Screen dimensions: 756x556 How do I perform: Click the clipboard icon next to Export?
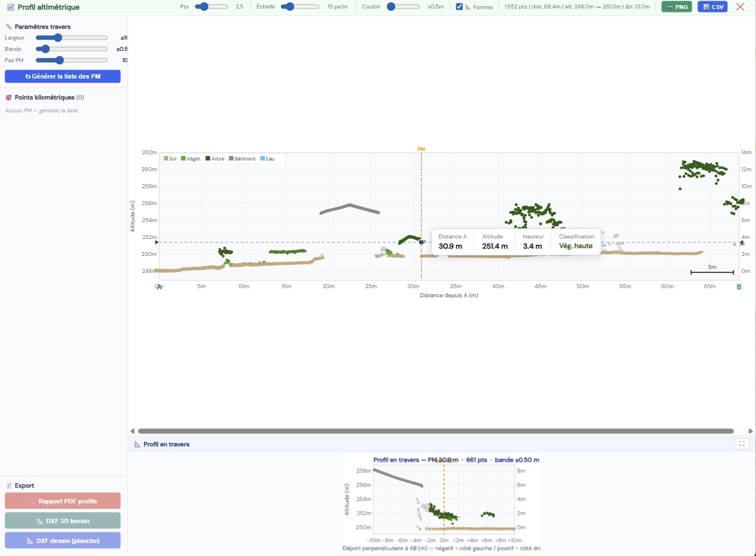click(9, 485)
